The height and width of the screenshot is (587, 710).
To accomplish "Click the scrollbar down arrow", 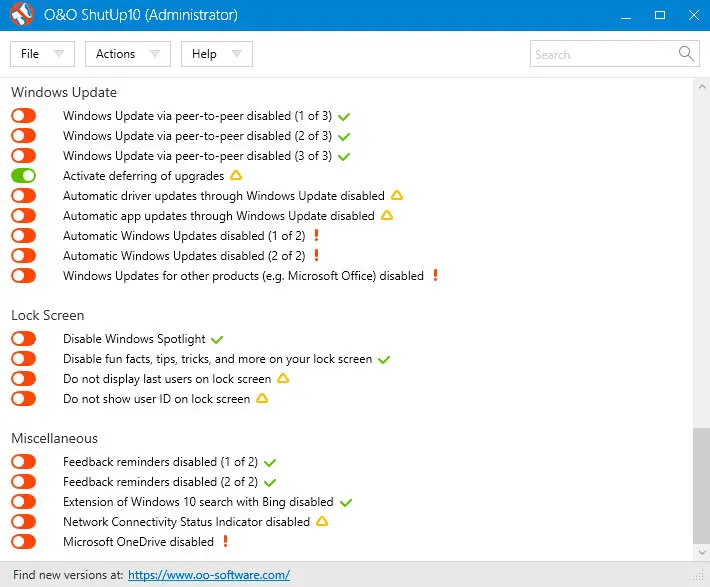I will coord(701,552).
